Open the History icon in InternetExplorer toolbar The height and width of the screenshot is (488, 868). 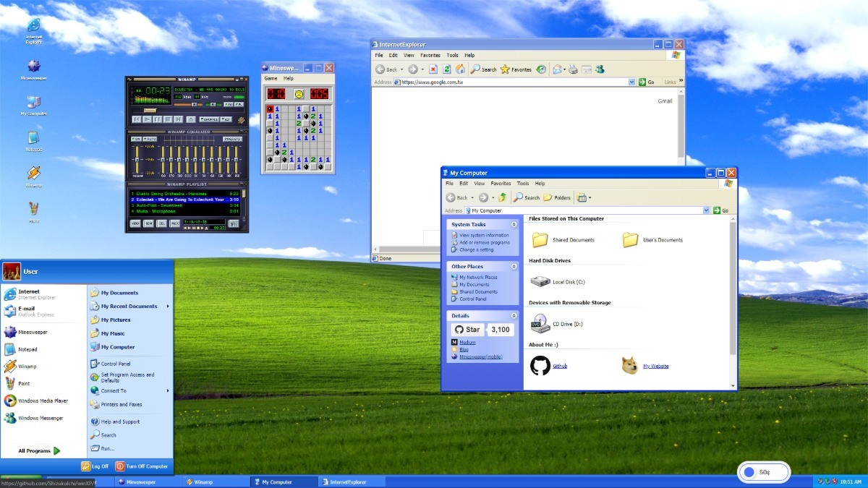(540, 69)
